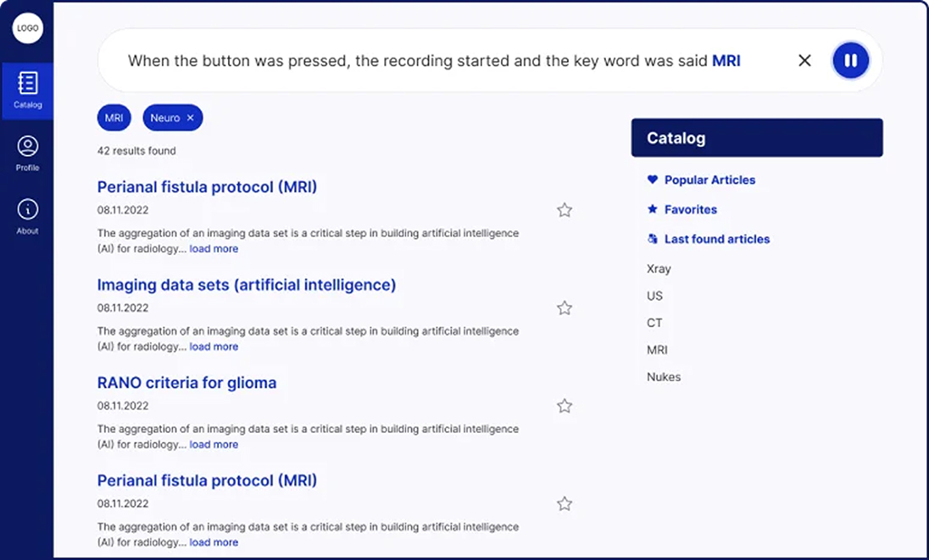Open the Profile sidebar icon
Image resolution: width=929 pixels, height=560 pixels.
[x=27, y=153]
